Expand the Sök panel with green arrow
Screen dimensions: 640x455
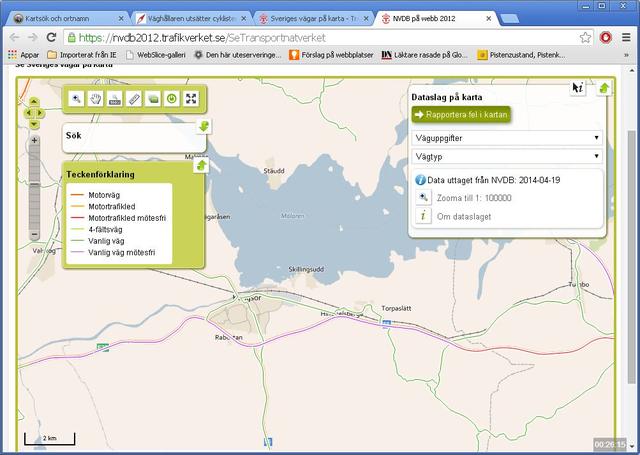coord(203,126)
